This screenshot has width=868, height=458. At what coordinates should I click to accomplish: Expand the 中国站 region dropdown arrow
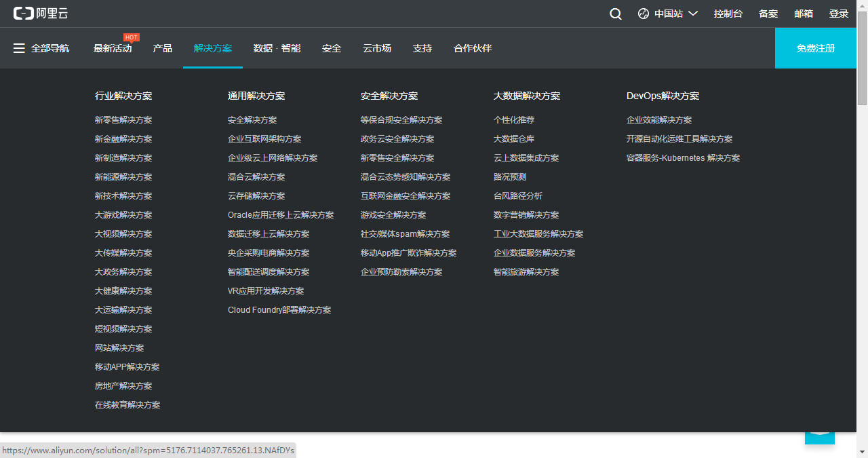coord(693,14)
